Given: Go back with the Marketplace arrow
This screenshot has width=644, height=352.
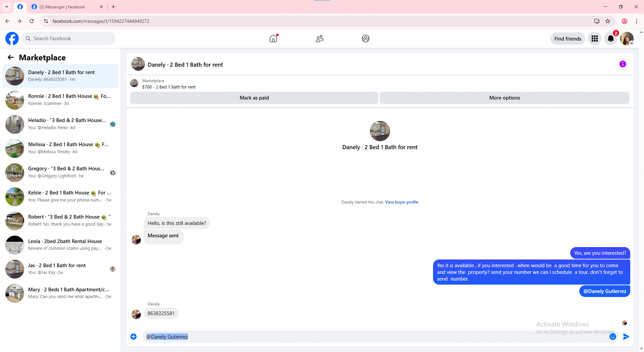Looking at the screenshot, I should click(11, 57).
